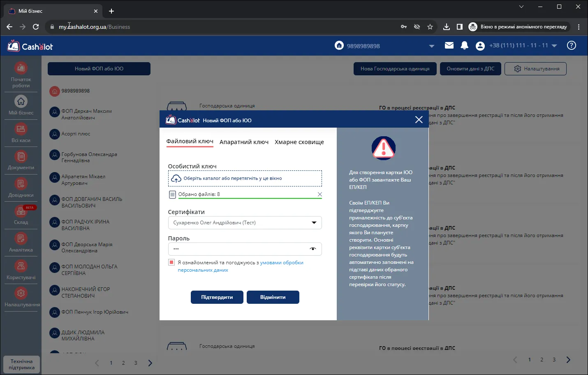Click the Пароль input field
Screen dimensions: 588x375
pos(245,249)
